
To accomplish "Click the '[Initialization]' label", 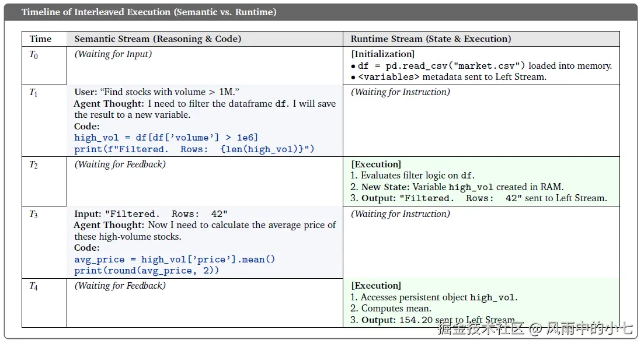I will click(382, 54).
